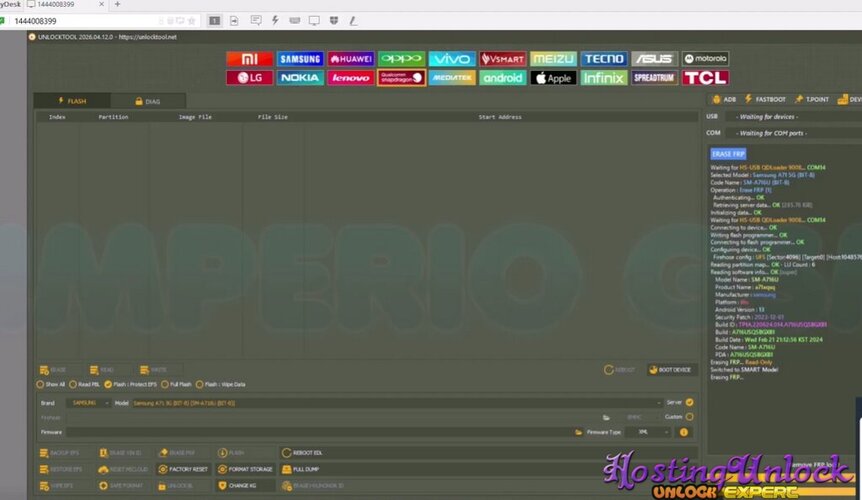Select the Nokia brand logo
This screenshot has width=862, height=500.
(x=300, y=78)
